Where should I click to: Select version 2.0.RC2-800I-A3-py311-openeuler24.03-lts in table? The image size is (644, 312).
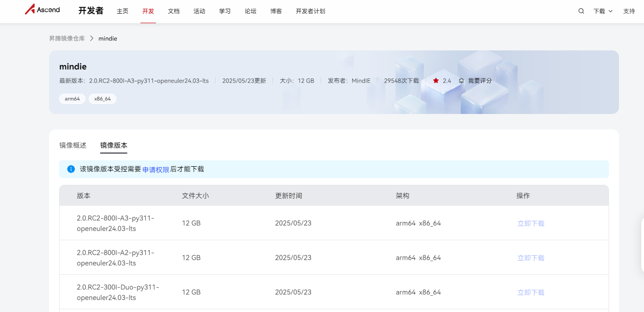[116, 223]
